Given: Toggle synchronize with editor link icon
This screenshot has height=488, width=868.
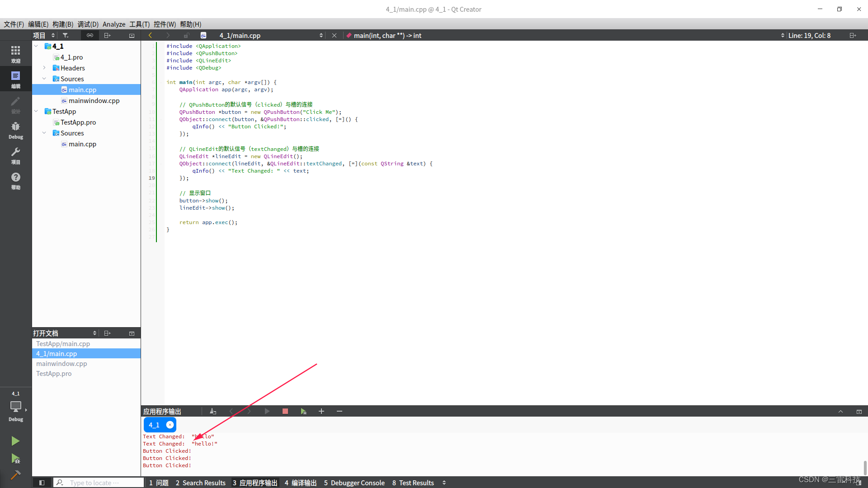Looking at the screenshot, I should coord(90,35).
